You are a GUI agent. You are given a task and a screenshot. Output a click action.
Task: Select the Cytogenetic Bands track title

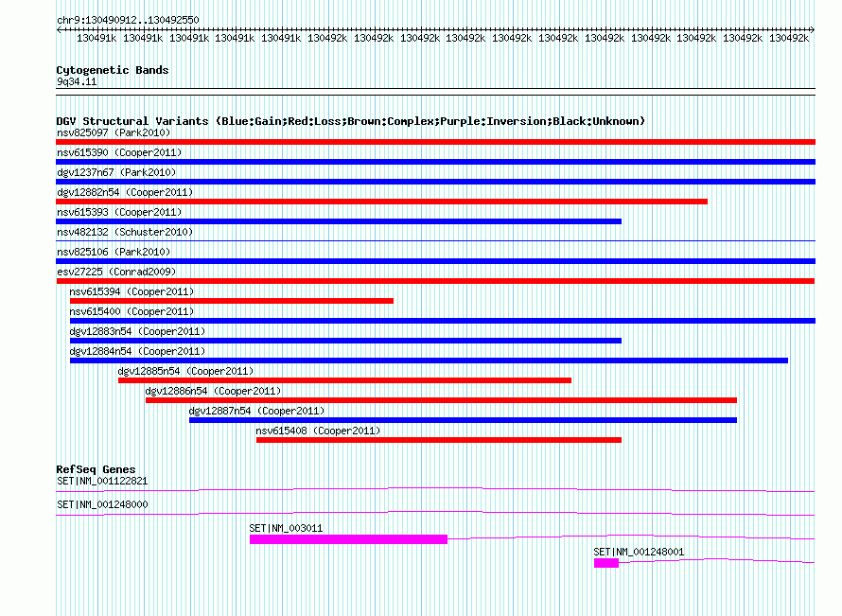(x=113, y=70)
